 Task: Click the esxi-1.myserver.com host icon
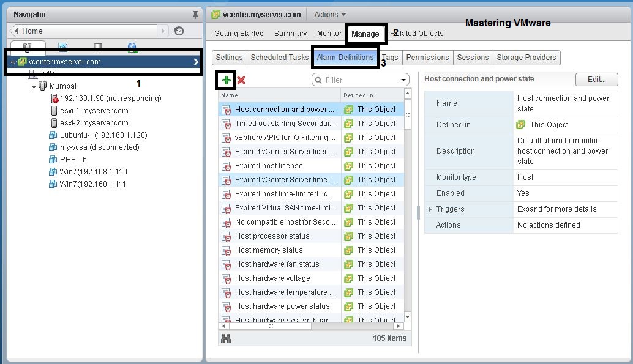point(54,111)
